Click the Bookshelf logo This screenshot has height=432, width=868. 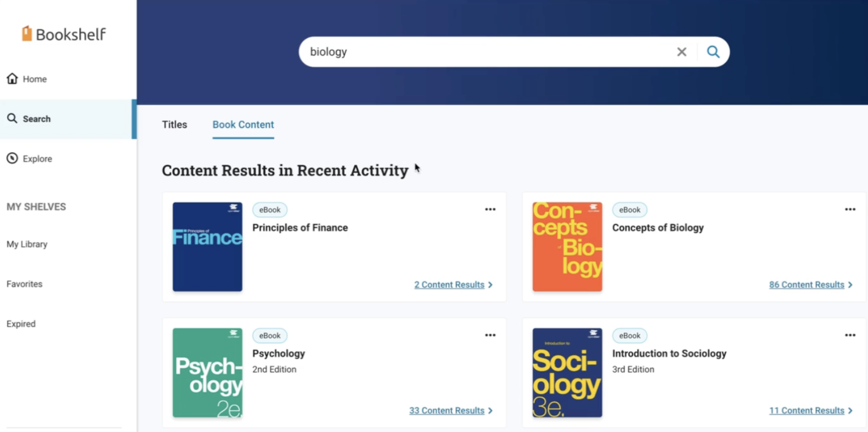click(x=64, y=34)
